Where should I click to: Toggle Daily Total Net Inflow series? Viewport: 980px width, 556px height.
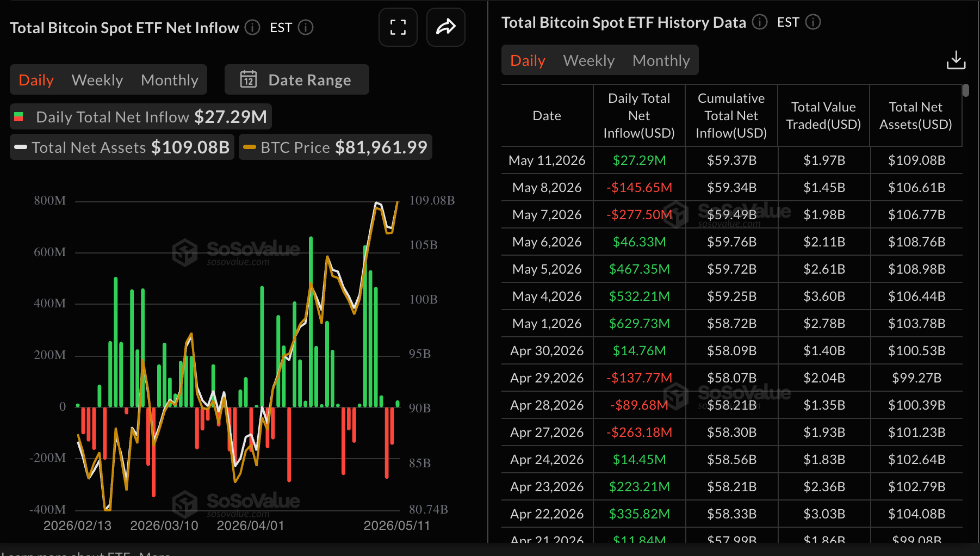point(141,116)
